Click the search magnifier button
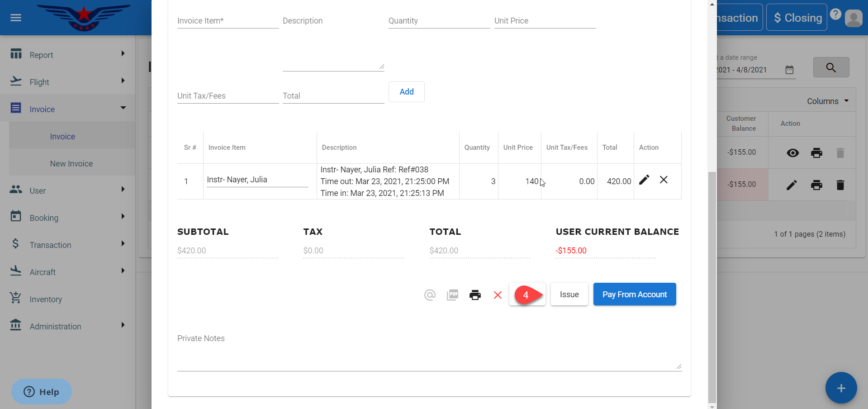 pyautogui.click(x=831, y=67)
